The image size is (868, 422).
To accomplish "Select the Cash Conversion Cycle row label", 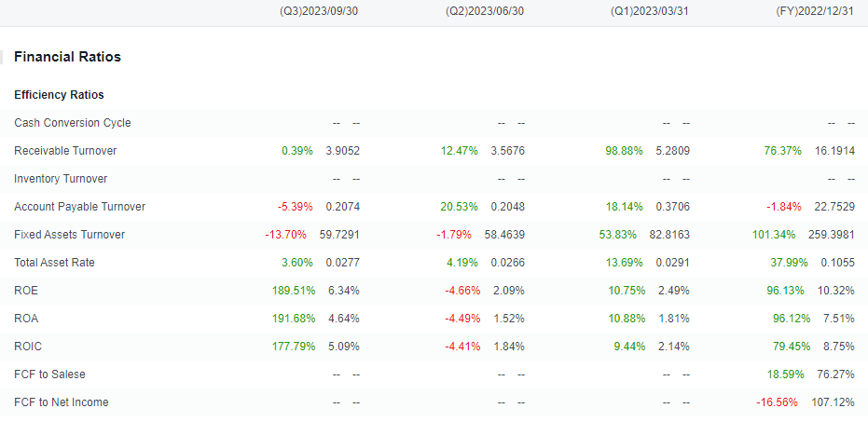I will (73, 123).
